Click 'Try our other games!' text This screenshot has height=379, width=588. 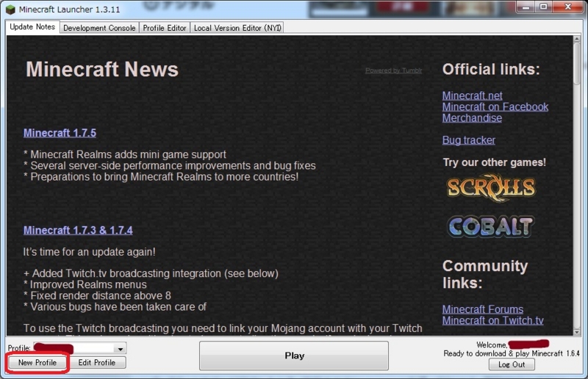(494, 162)
